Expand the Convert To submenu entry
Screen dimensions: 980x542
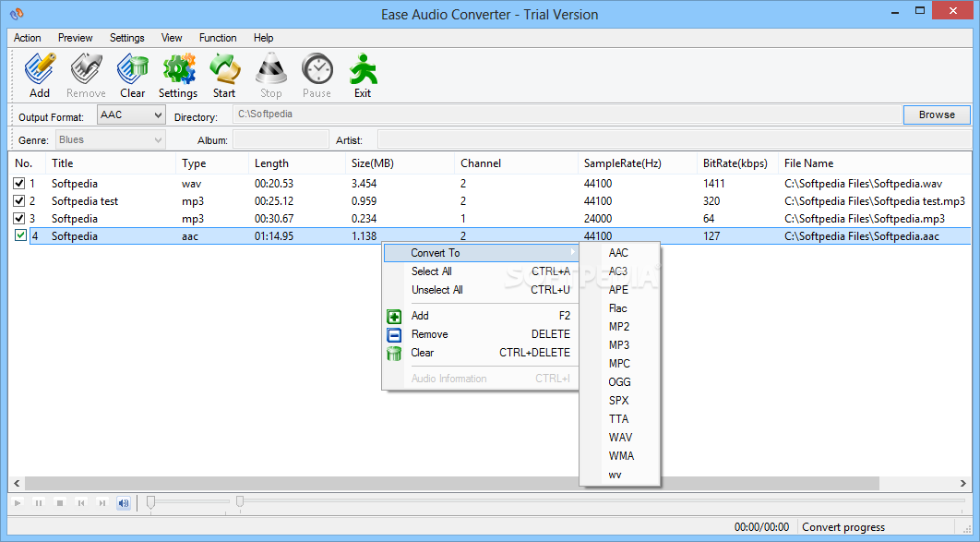coord(482,253)
